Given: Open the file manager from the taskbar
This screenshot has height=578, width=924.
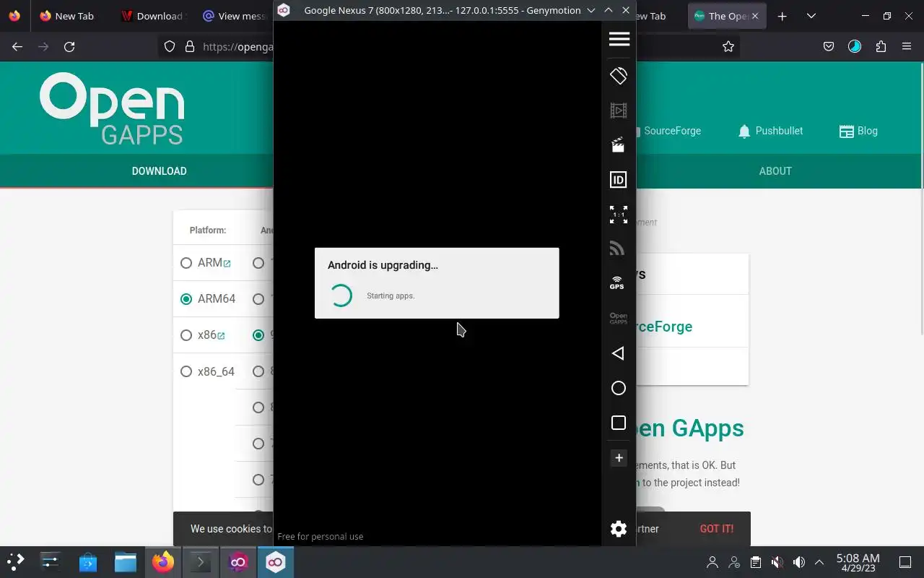Looking at the screenshot, I should tap(126, 562).
